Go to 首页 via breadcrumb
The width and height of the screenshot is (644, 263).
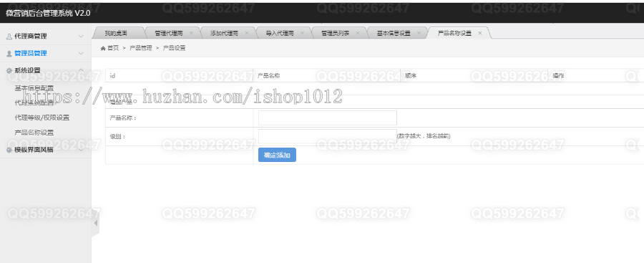tap(113, 48)
